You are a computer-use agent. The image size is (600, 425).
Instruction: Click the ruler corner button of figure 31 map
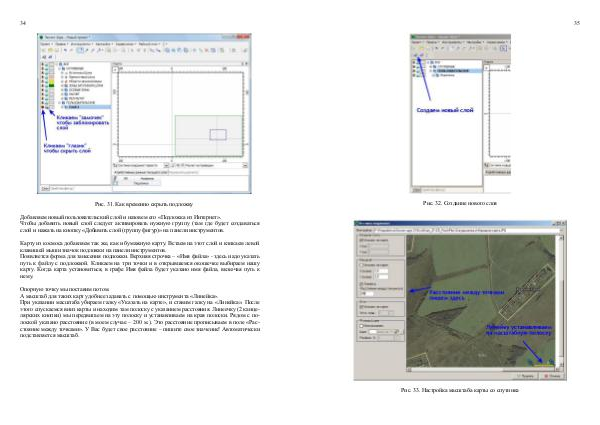(115, 70)
